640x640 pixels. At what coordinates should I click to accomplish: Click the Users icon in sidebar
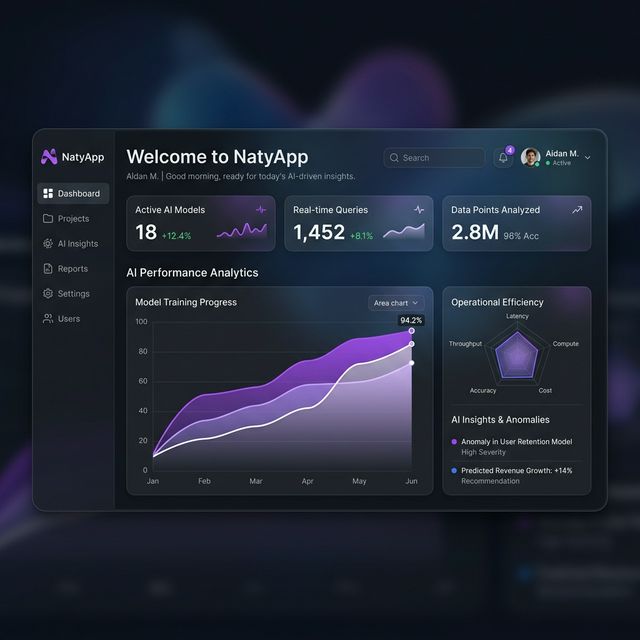click(48, 319)
